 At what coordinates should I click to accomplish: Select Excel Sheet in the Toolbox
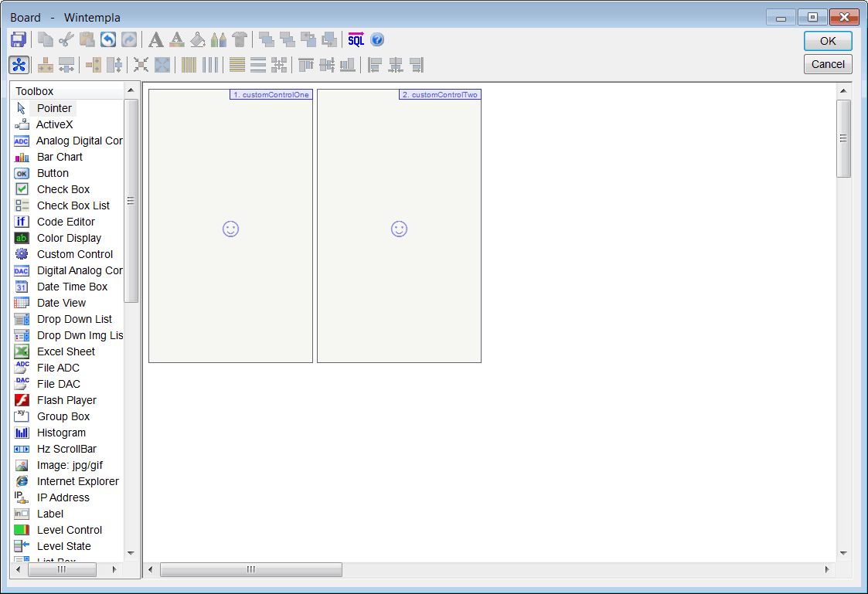[x=67, y=351]
